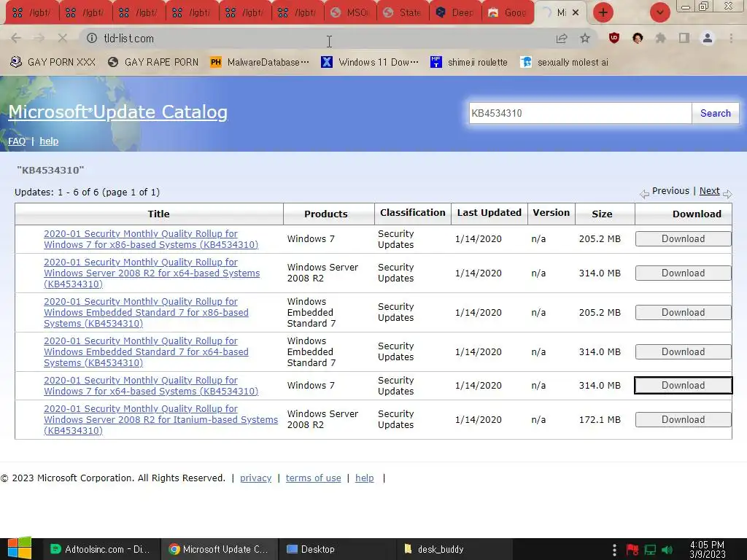Open the volume speaker tray icon

click(667, 550)
